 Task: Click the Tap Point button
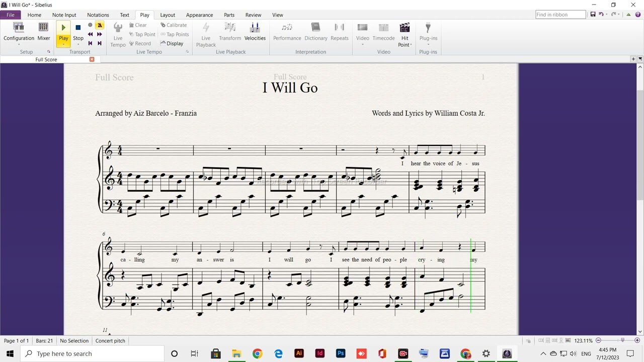click(x=142, y=34)
